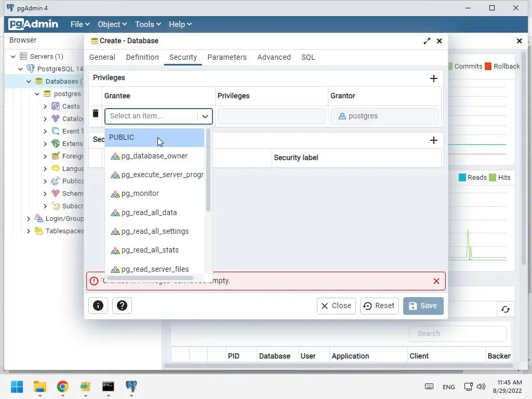Open the Help menu
This screenshot has height=399, width=532.
(x=180, y=24)
